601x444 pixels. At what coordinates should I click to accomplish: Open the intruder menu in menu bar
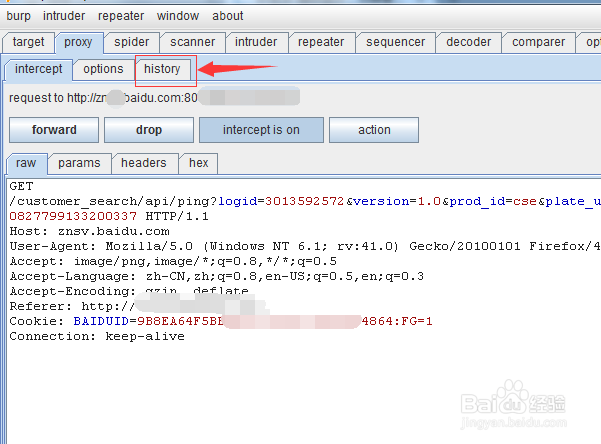pyautogui.click(x=64, y=16)
